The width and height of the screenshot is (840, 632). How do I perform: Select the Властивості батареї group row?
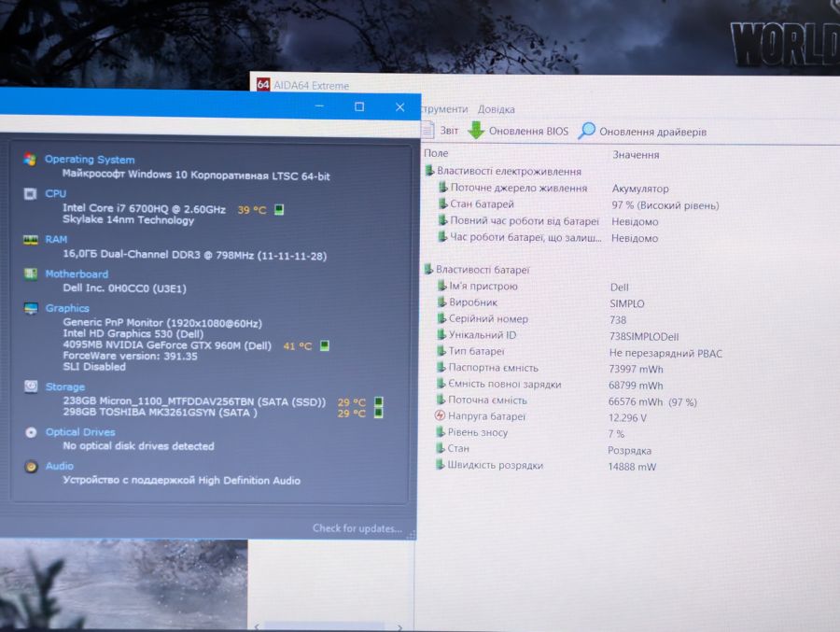(477, 270)
